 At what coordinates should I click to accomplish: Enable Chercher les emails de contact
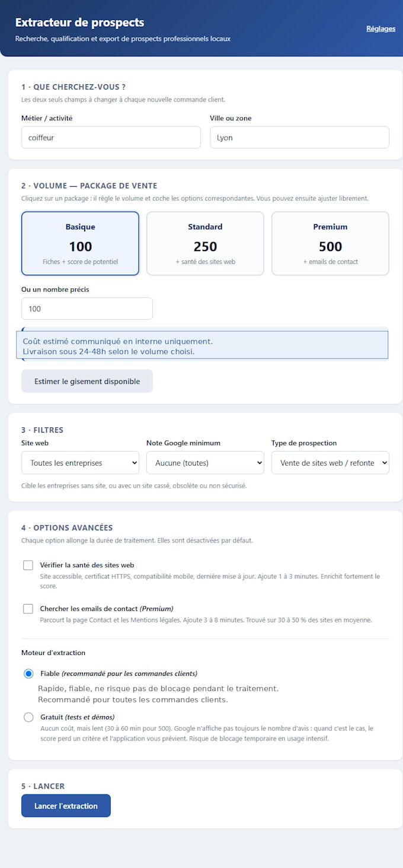[28, 609]
